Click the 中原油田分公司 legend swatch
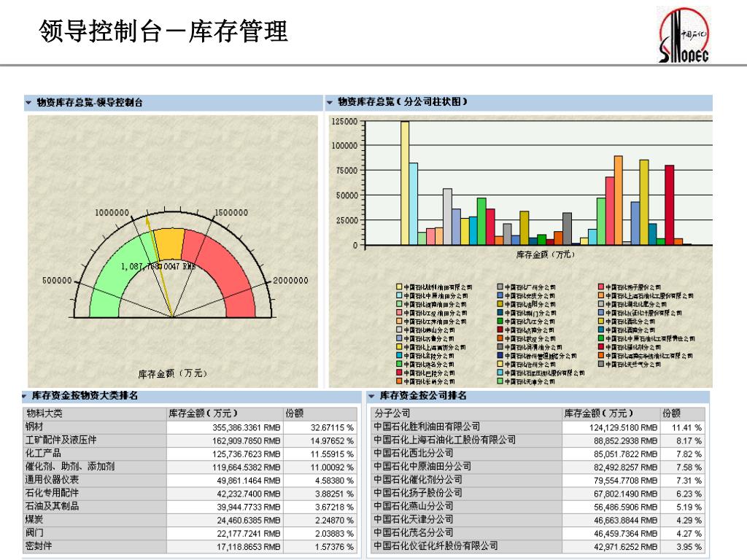Image resolution: width=747 pixels, height=560 pixels. coord(399,296)
